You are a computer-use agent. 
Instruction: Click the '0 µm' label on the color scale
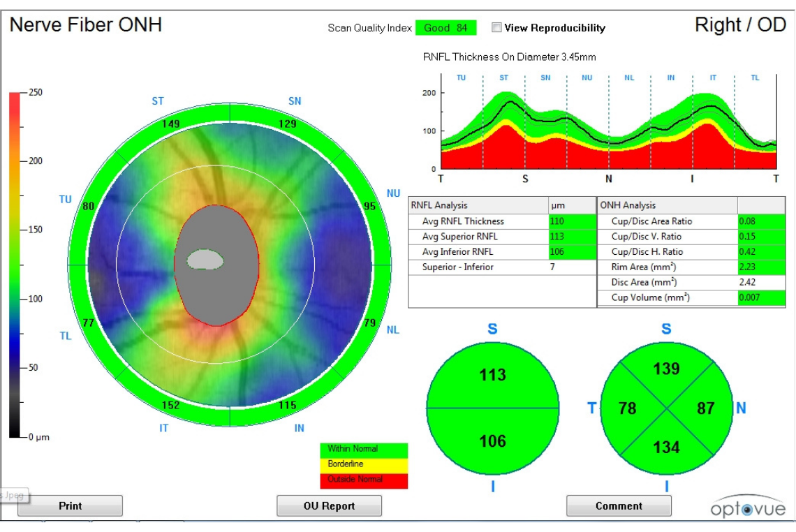39,437
